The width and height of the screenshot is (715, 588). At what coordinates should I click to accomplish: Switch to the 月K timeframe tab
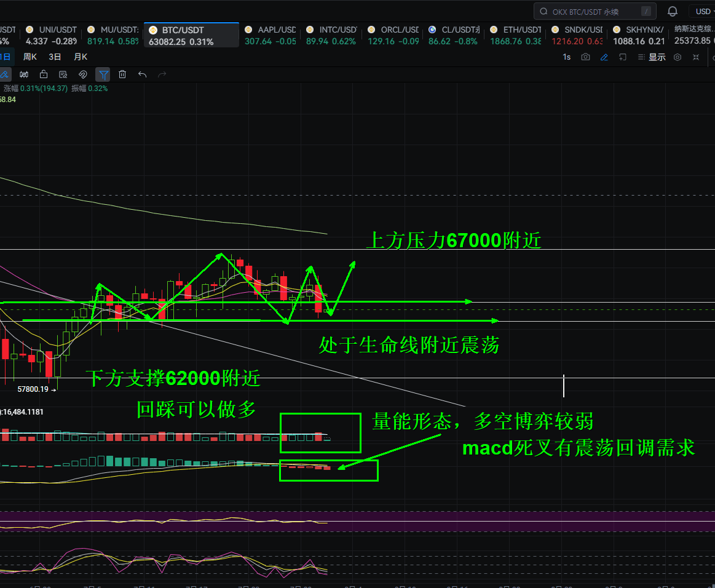pos(81,57)
